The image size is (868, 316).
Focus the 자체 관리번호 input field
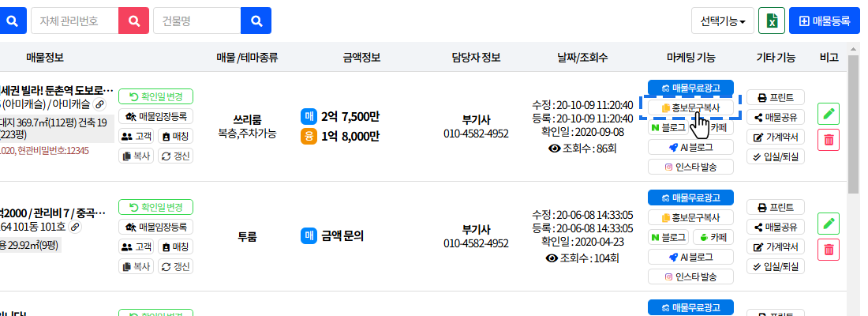click(x=75, y=21)
